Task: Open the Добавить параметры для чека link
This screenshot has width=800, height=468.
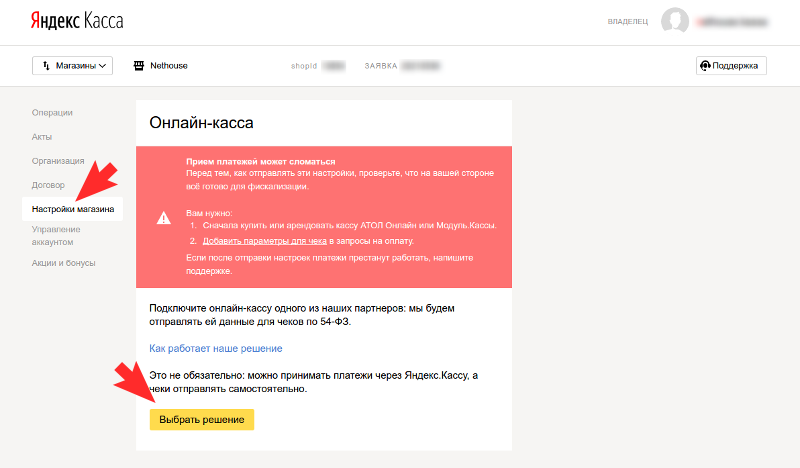Action: point(265,241)
